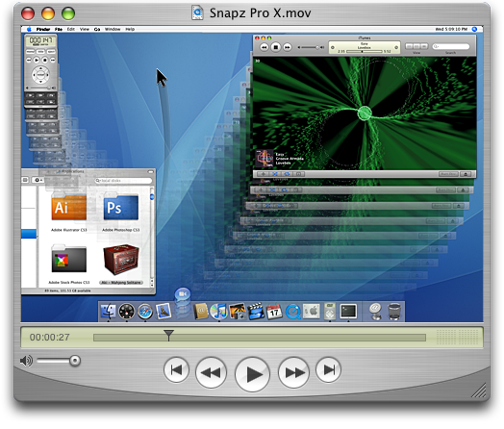Open the Window menu

point(113,29)
